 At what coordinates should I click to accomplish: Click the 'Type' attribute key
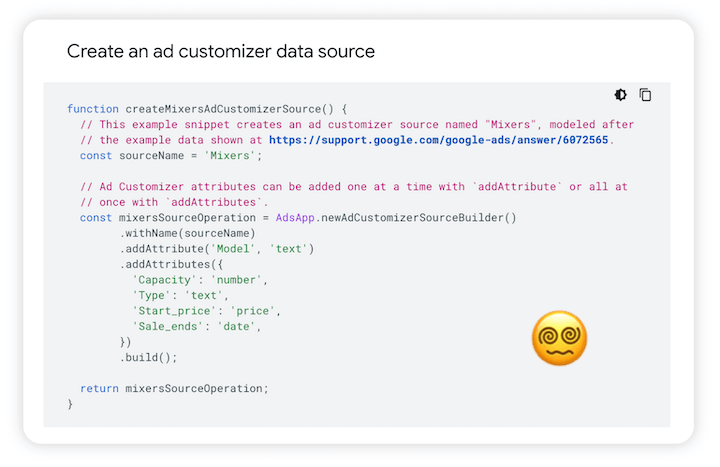point(153,295)
